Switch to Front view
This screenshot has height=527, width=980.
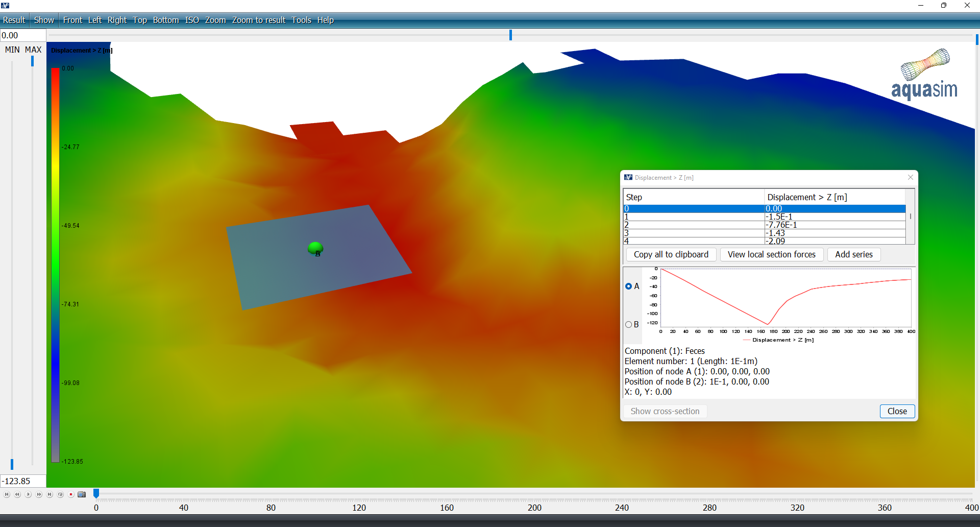(72, 20)
